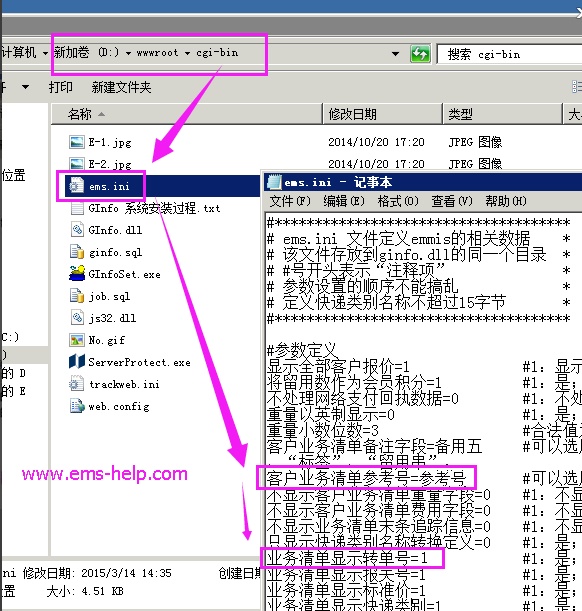
Task: Click the GInfoSet.exe application icon
Action: [77, 274]
